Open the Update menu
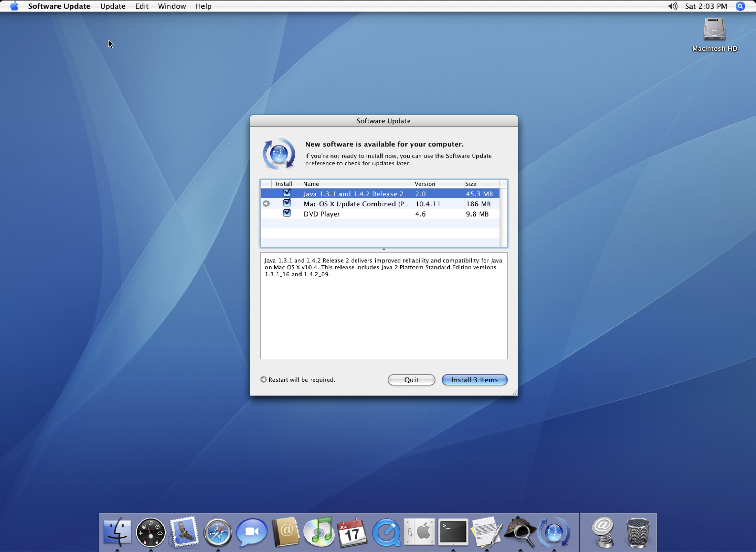The height and width of the screenshot is (552, 756). 113,6
